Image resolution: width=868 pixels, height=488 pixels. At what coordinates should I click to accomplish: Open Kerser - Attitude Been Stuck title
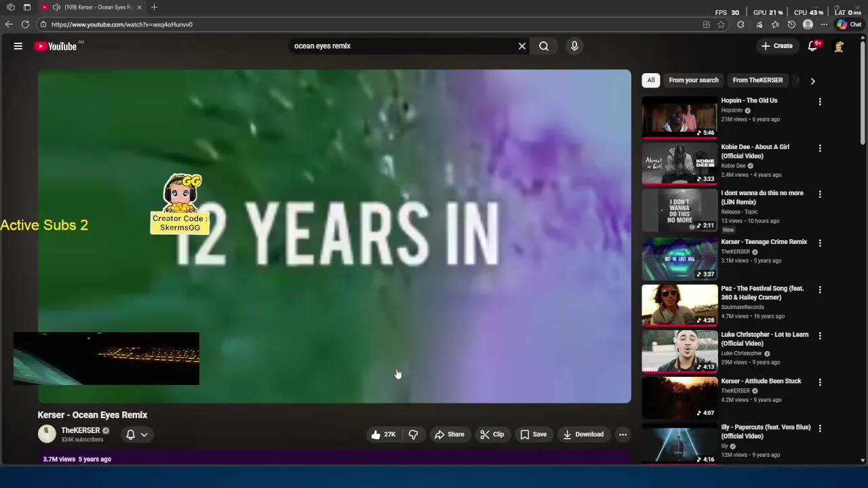(x=761, y=381)
